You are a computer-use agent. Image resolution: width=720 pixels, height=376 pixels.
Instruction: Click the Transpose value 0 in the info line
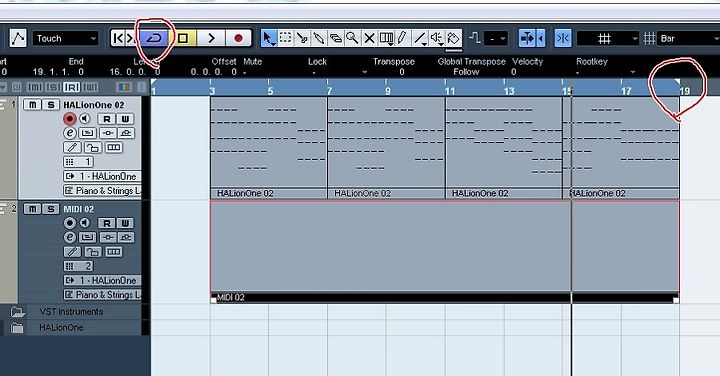(401, 72)
